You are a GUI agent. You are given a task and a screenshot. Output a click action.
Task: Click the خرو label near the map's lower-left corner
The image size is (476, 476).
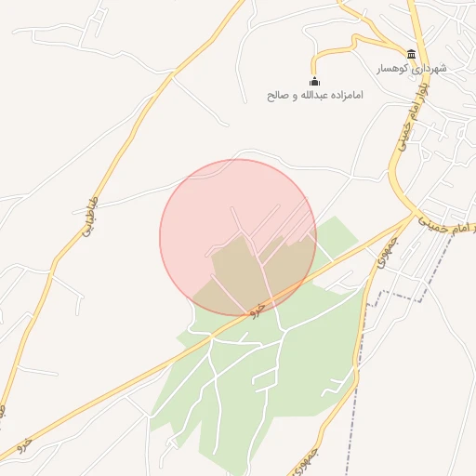coord(24,445)
